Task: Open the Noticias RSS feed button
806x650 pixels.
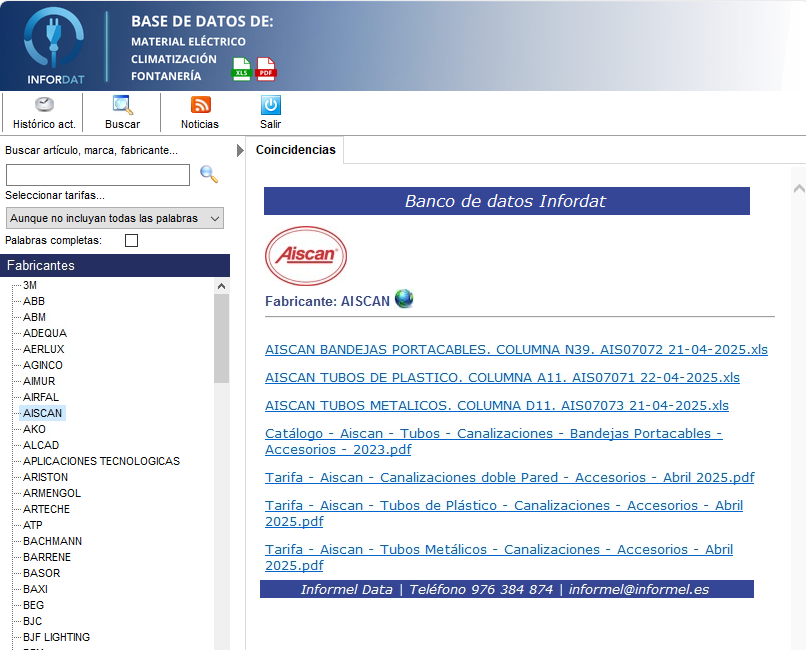Action: point(200,113)
